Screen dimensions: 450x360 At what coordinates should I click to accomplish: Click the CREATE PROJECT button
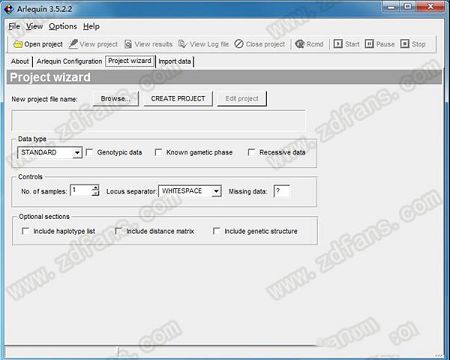(x=178, y=99)
